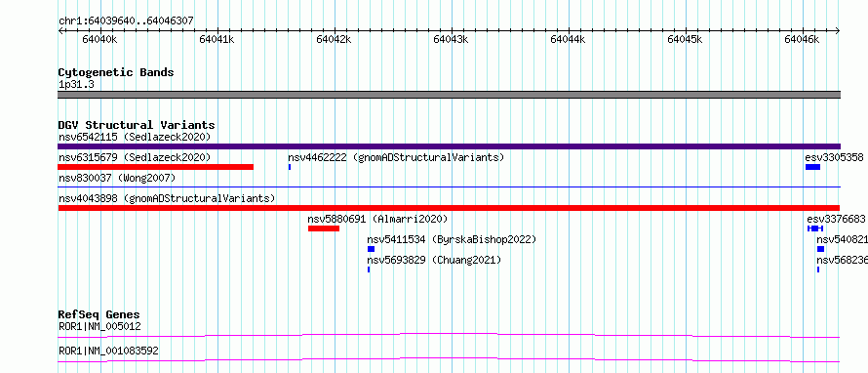The height and width of the screenshot is (373, 868).
Task: Click the 64044k ruler tick label
Action: (568, 39)
